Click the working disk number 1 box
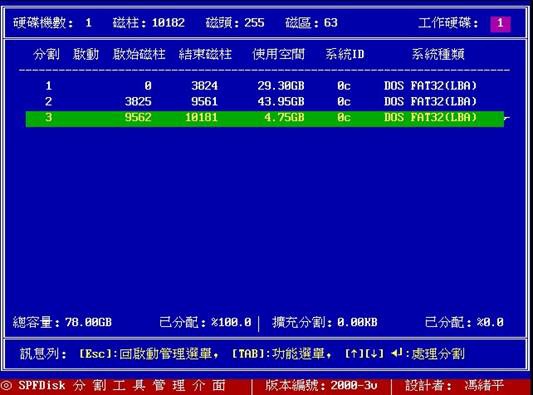The image size is (533, 395). (x=500, y=23)
